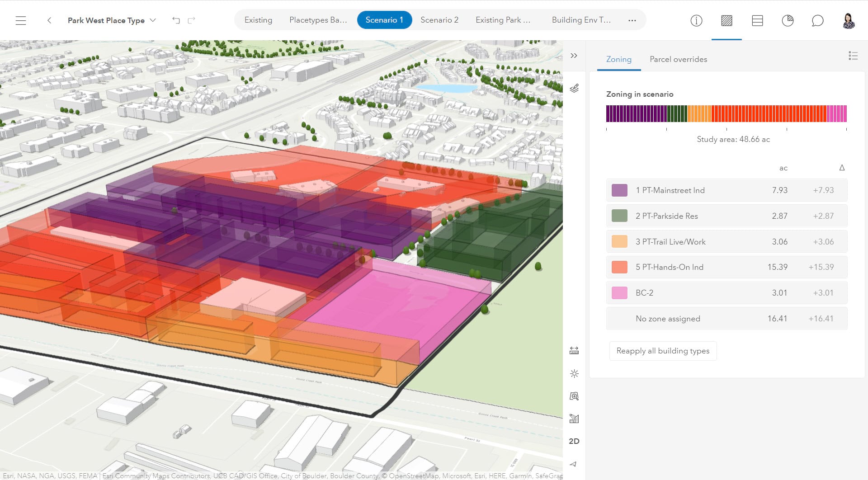Click the 5 PT-Hands-On Ind red swatch
This screenshot has width=868, height=480.
tap(619, 267)
